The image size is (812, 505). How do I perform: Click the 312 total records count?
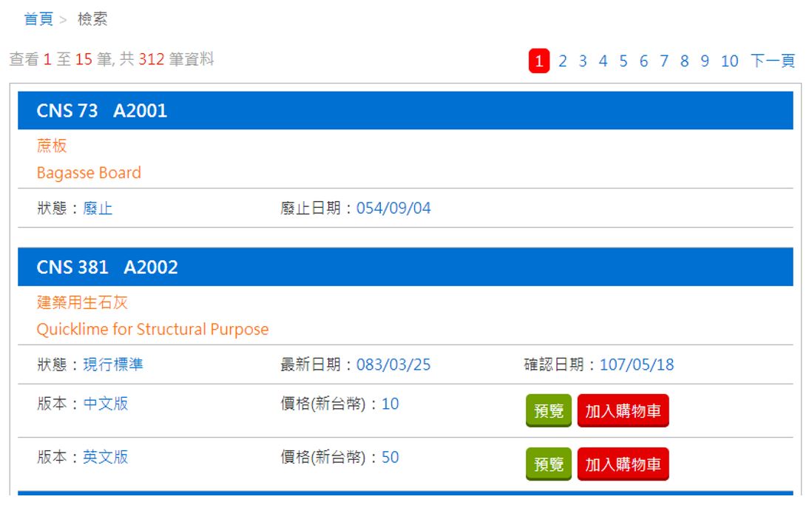coord(151,59)
